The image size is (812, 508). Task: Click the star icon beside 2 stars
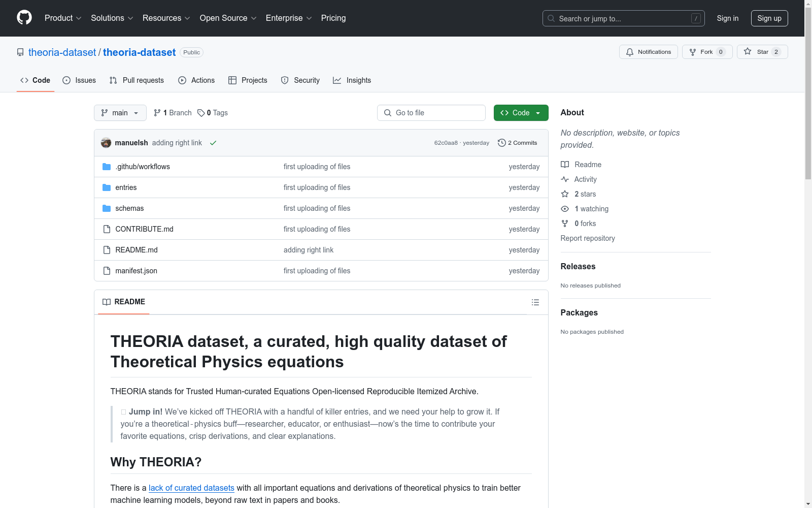[x=565, y=194]
